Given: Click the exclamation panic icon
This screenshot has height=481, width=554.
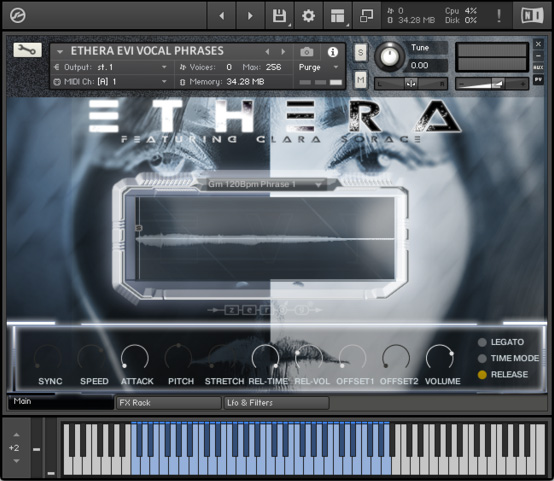Looking at the screenshot, I should 499,16.
